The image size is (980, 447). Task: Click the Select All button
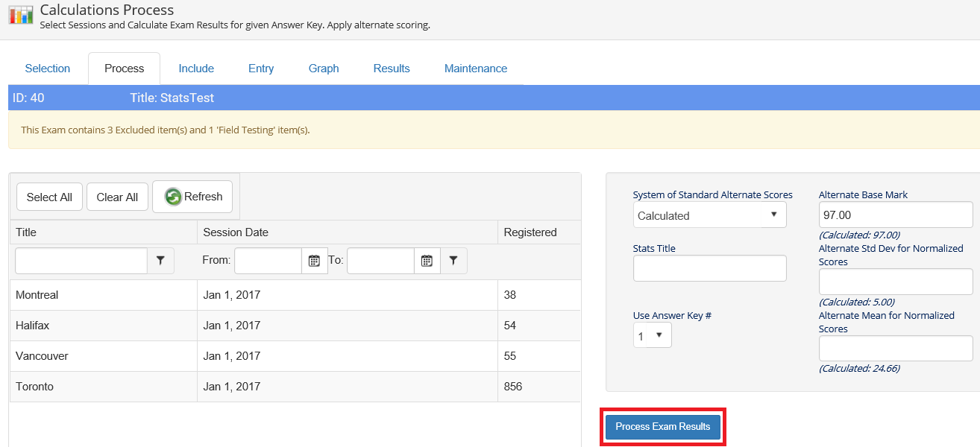(49, 197)
